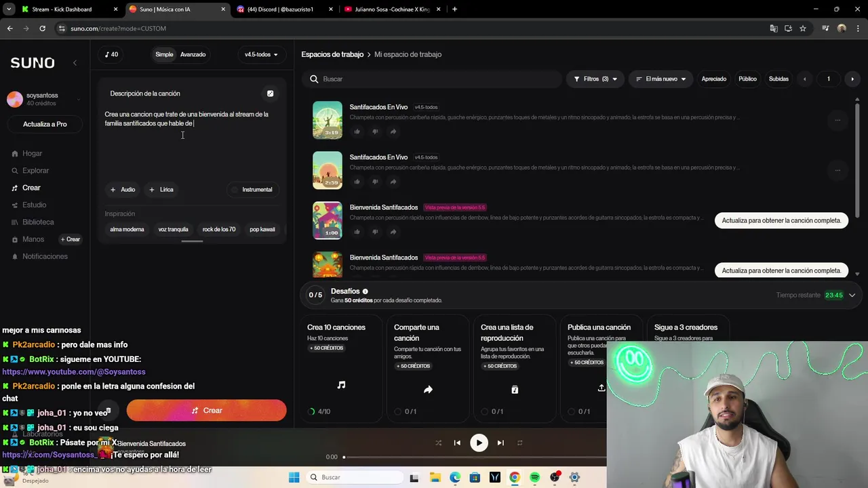Skip to the next track

tap(500, 443)
